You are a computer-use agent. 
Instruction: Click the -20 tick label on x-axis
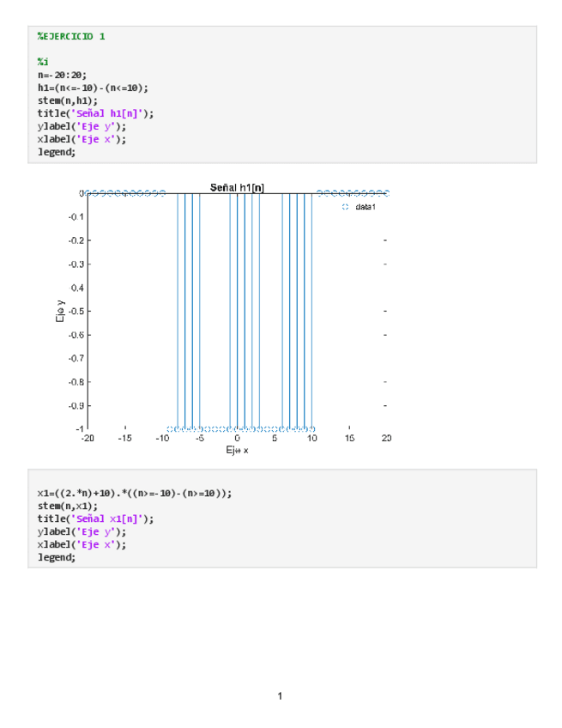(x=88, y=438)
